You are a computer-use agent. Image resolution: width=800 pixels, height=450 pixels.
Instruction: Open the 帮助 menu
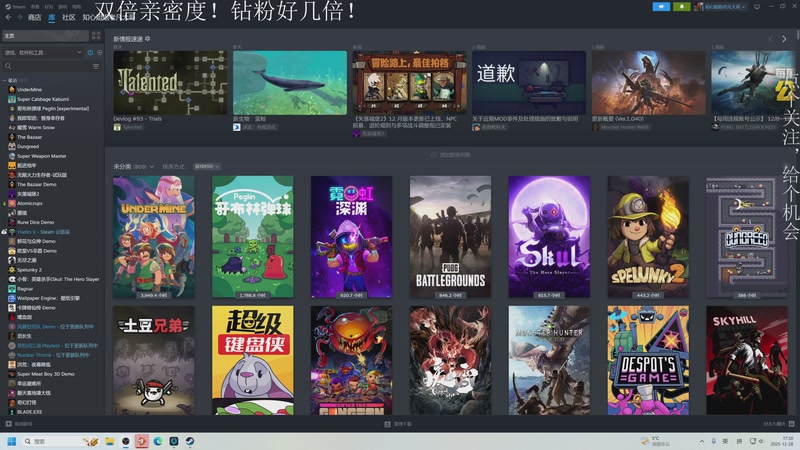(77, 7)
